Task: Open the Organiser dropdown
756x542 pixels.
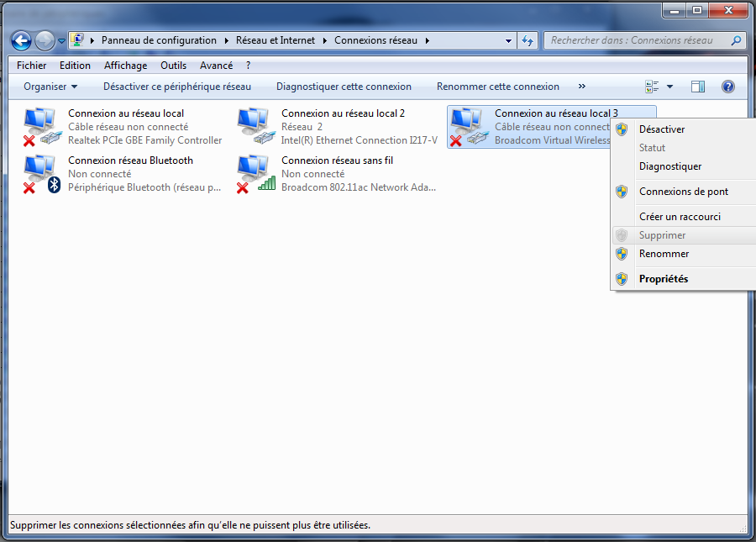Action: [50, 87]
